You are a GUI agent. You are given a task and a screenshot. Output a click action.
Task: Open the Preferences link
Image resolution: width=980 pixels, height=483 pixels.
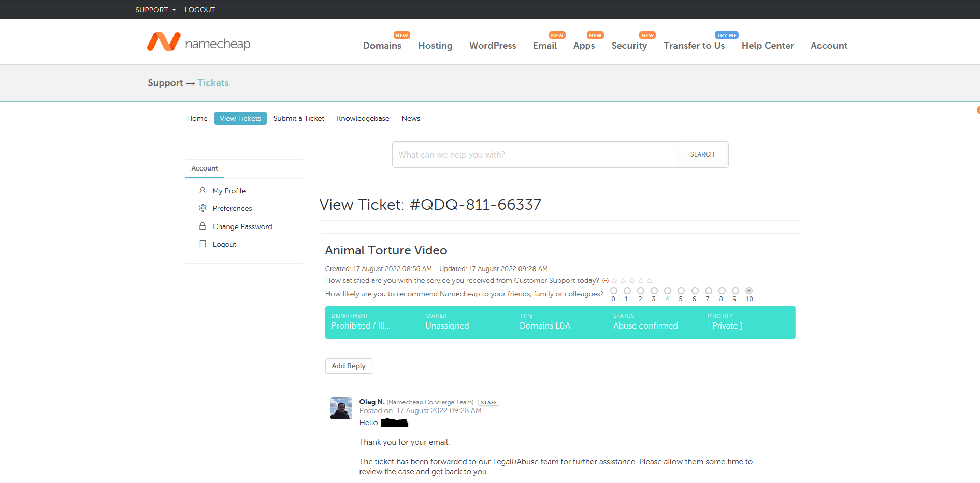tap(232, 208)
